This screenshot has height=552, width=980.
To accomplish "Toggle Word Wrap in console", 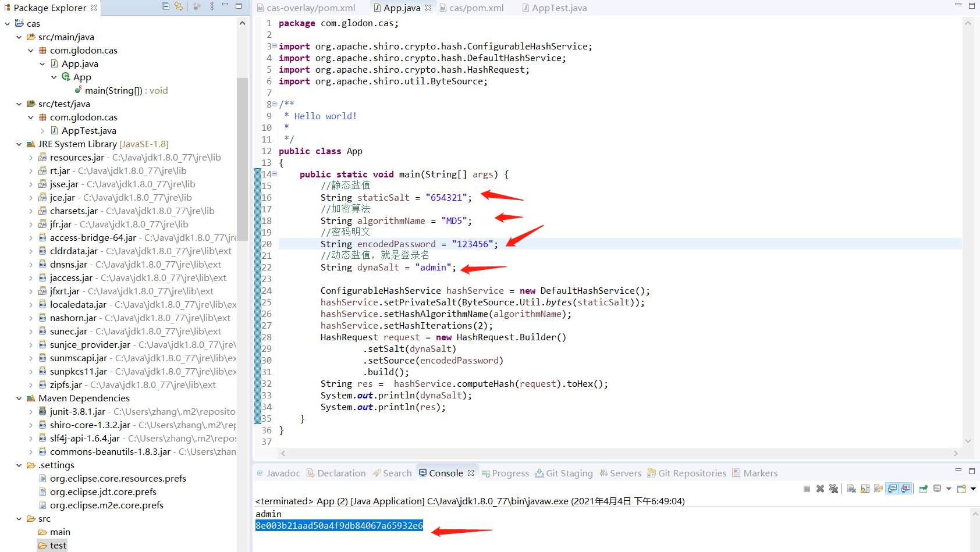I will (878, 489).
